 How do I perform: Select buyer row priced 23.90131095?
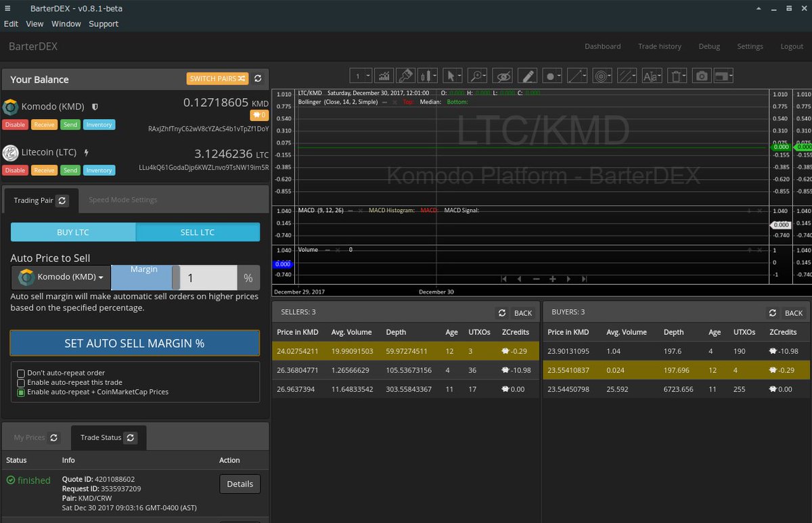[x=677, y=351]
